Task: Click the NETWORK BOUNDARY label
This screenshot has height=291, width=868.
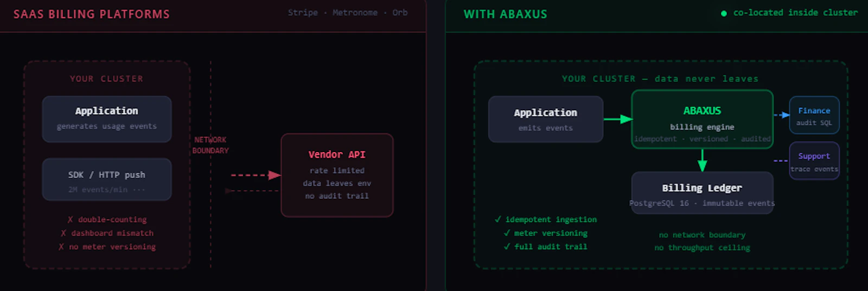Action: click(210, 145)
